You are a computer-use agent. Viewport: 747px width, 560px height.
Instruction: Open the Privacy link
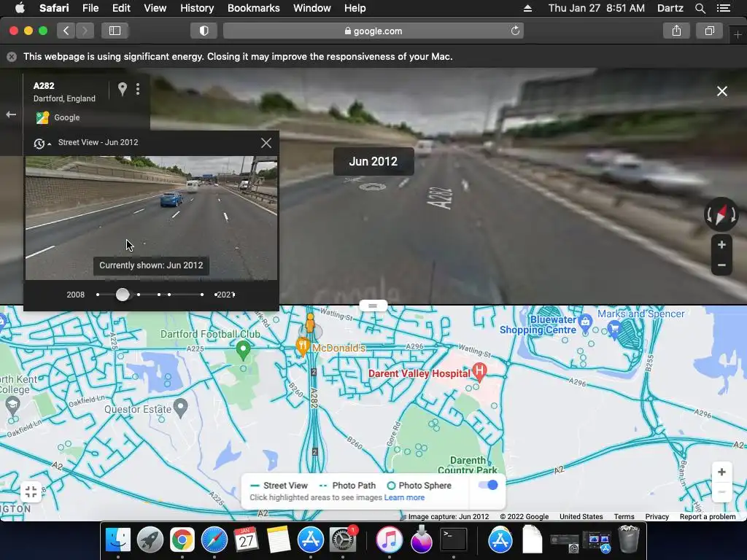[657, 517]
